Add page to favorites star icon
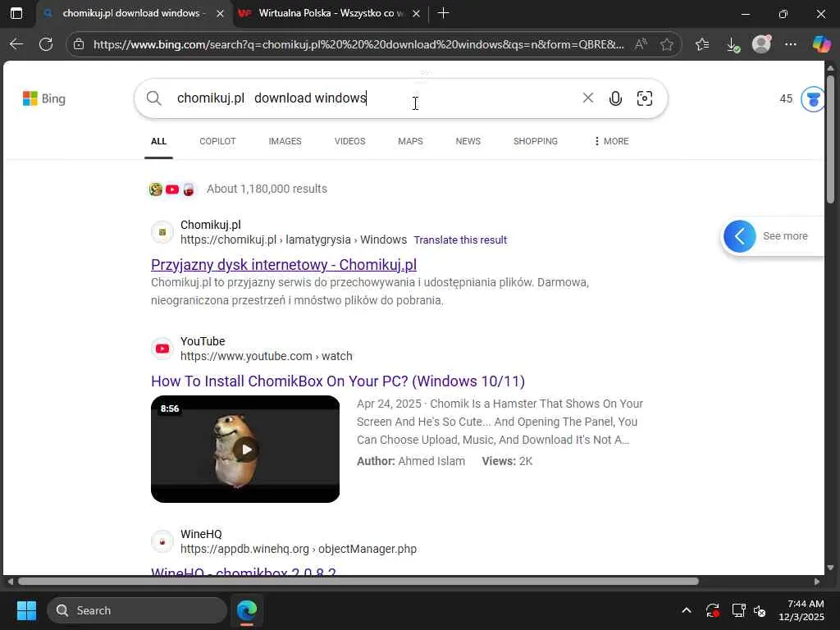The image size is (840, 630). coord(667,44)
